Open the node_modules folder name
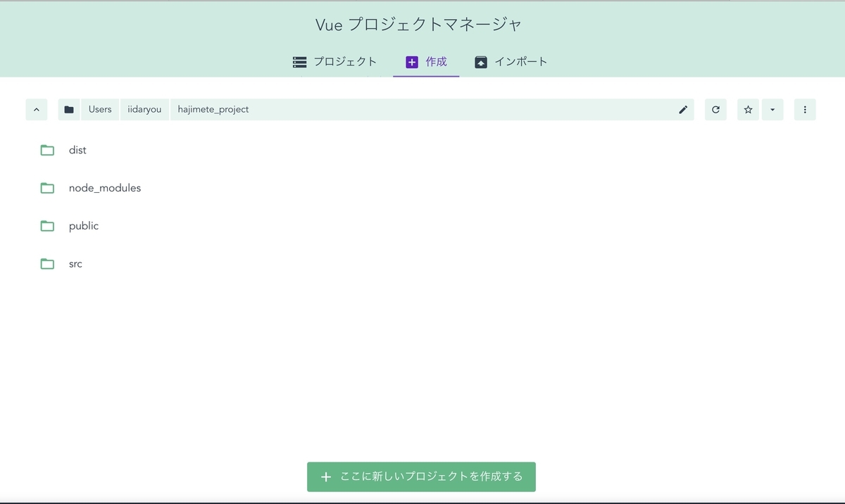The width and height of the screenshot is (845, 504). [x=105, y=188]
